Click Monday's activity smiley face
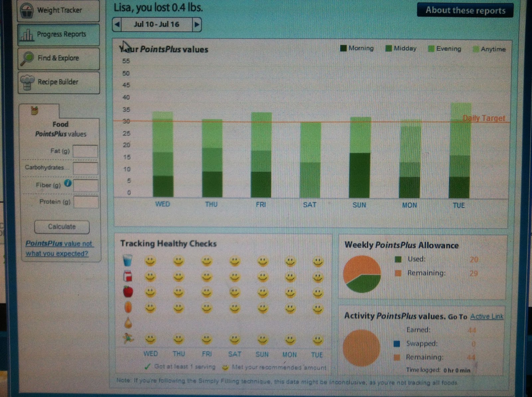This screenshot has width=532, height=397. click(x=290, y=340)
